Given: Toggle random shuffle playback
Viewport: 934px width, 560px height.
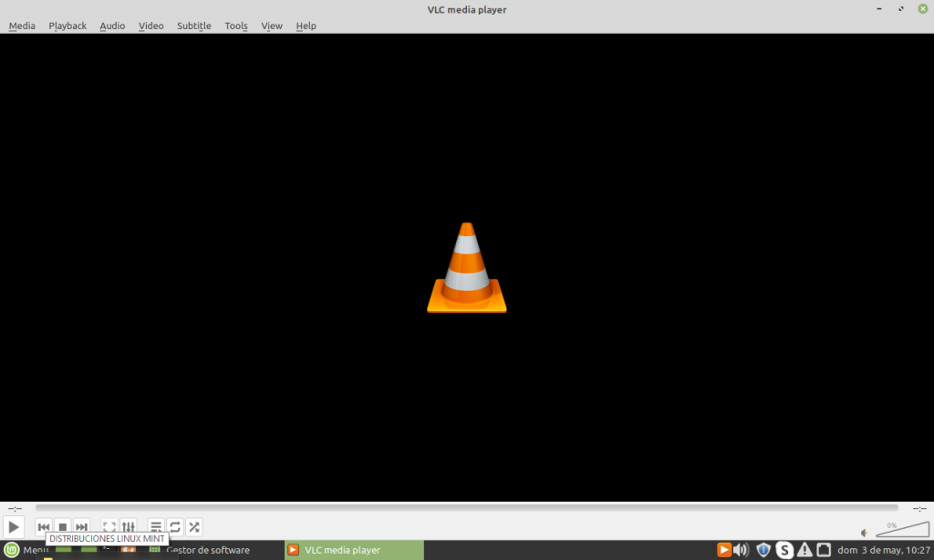Looking at the screenshot, I should tap(193, 527).
